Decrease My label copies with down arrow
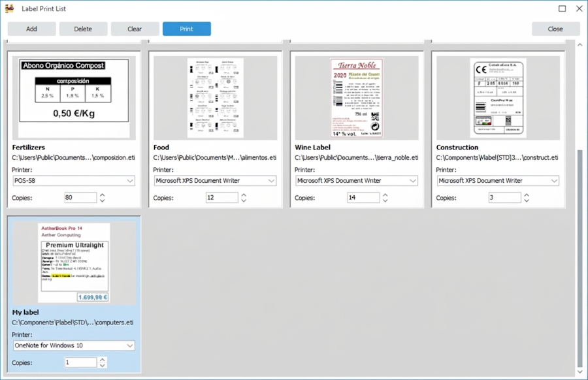Image resolution: width=588 pixels, height=380 pixels. (x=103, y=366)
